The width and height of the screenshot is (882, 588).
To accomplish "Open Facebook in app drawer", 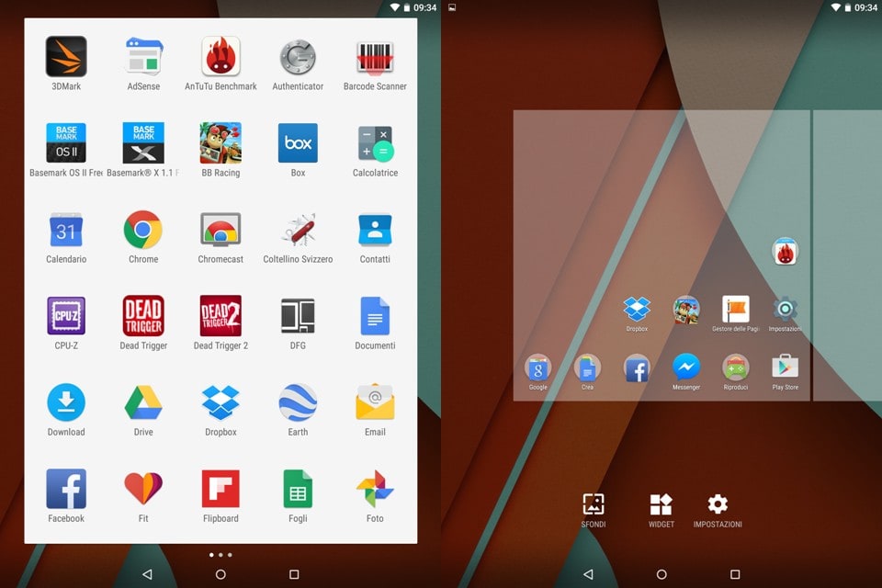I will coord(66,489).
